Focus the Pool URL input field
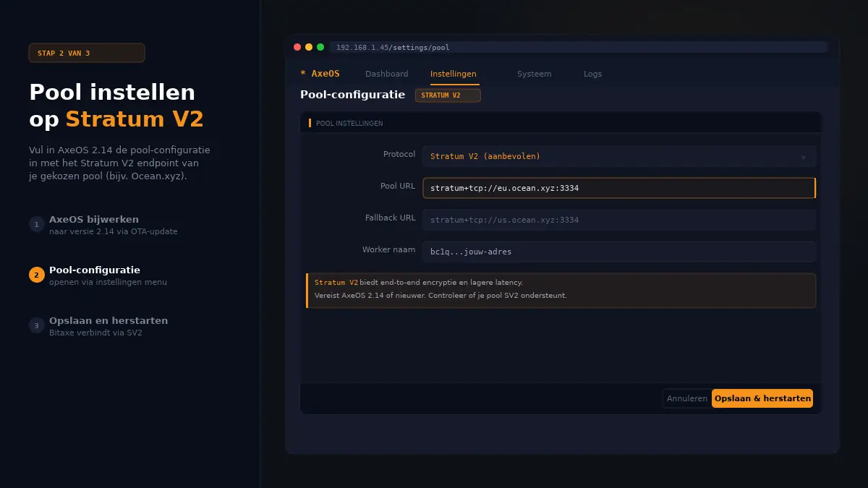Image resolution: width=868 pixels, height=488 pixels. pyautogui.click(x=619, y=188)
